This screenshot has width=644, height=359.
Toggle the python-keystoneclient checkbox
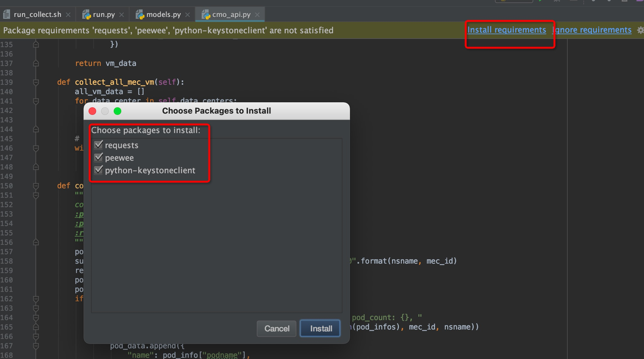(99, 170)
